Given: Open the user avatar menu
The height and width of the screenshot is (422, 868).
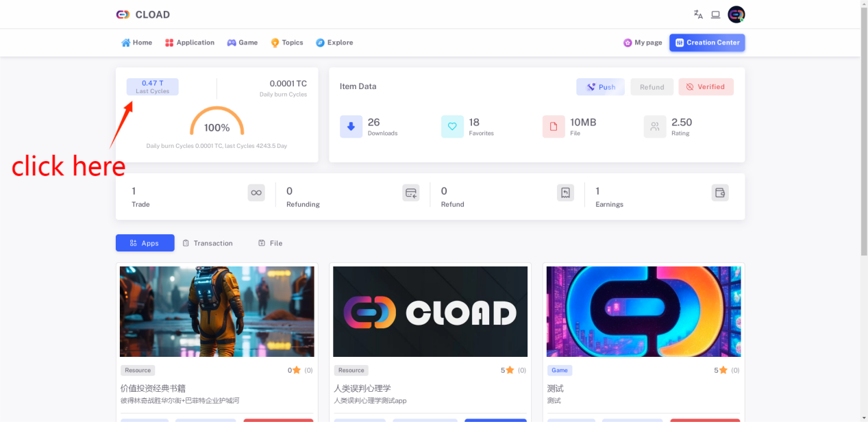Looking at the screenshot, I should (736, 14).
